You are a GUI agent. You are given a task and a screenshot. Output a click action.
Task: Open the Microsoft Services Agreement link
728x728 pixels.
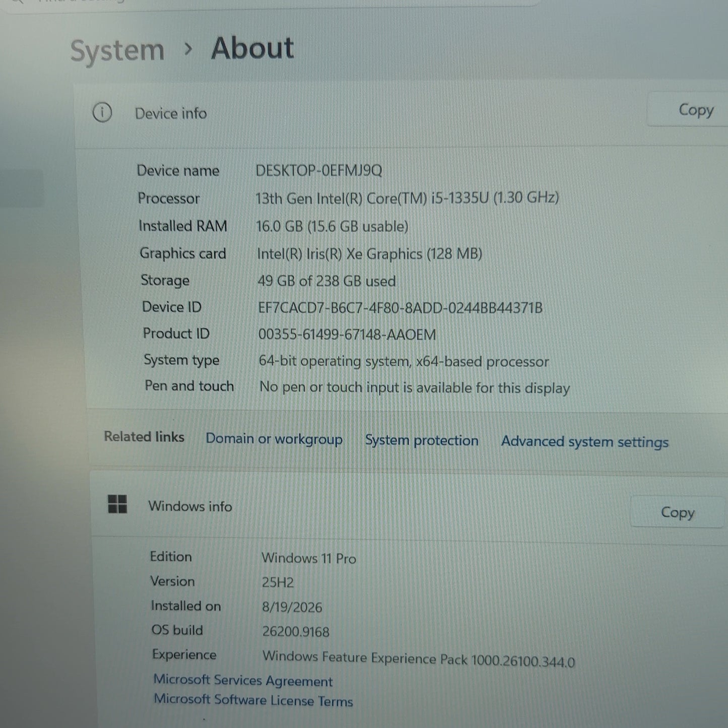tap(243, 680)
